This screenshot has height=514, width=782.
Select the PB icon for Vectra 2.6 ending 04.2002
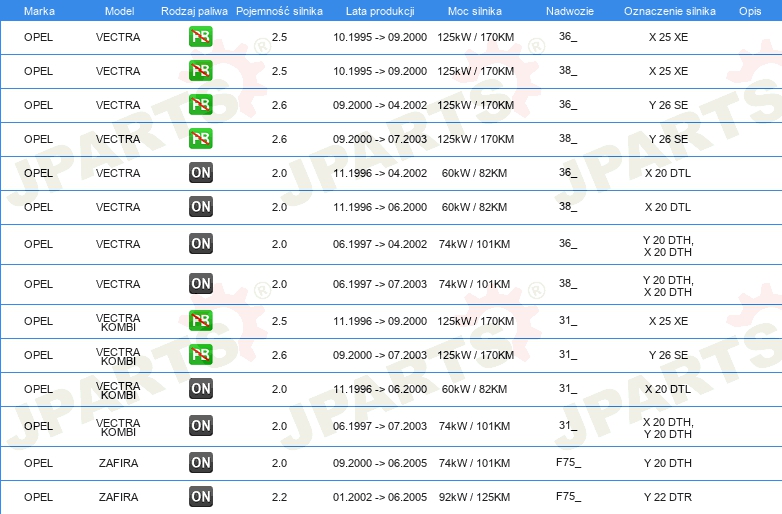coord(200,104)
